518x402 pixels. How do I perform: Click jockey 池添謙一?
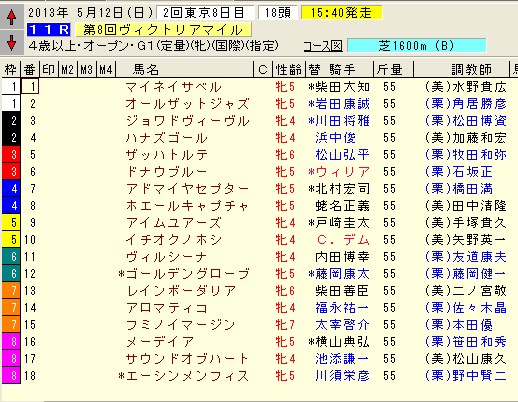[342, 359]
